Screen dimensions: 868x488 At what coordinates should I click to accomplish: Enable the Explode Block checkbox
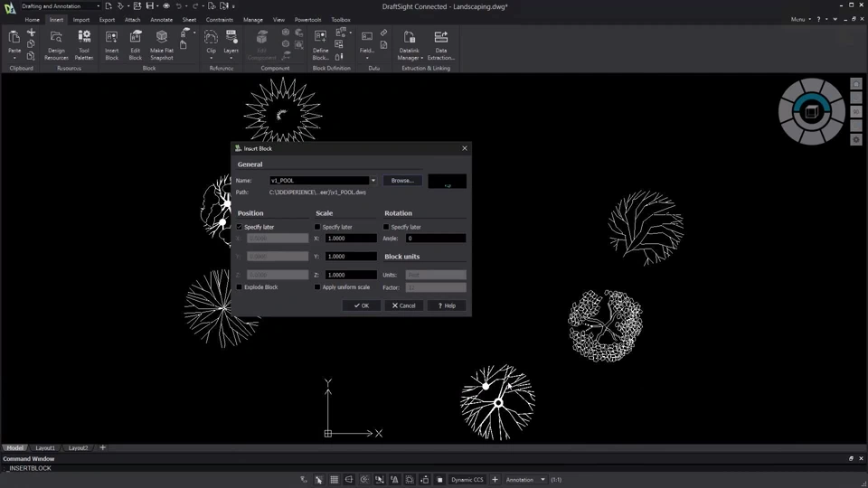[x=240, y=287]
